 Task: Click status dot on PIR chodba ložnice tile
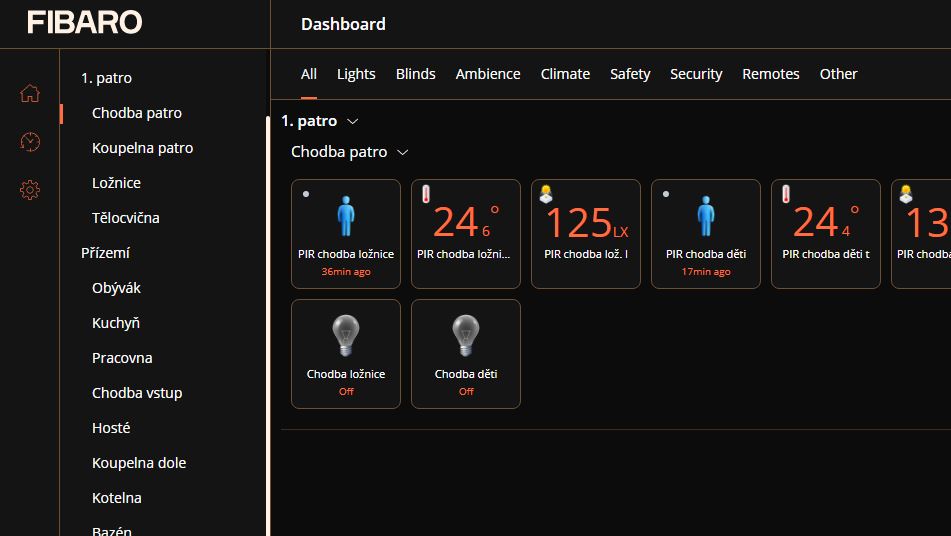click(x=306, y=194)
